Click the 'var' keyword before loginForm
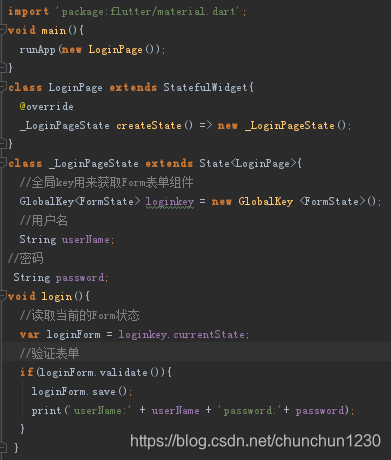Viewport: 391px width, 460px height. pyautogui.click(x=29, y=335)
